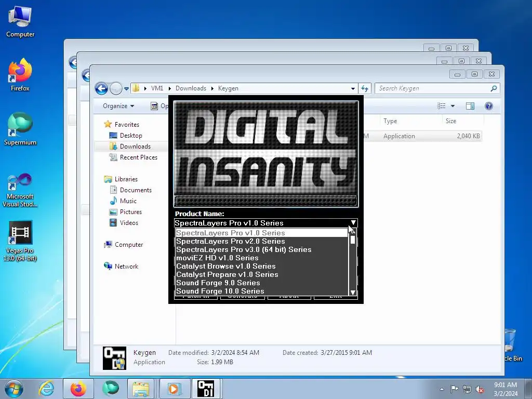Screen dimensions: 532x399
Task: Select the Microsoft Visual Studio desktop shortcut
Action: tap(20, 190)
